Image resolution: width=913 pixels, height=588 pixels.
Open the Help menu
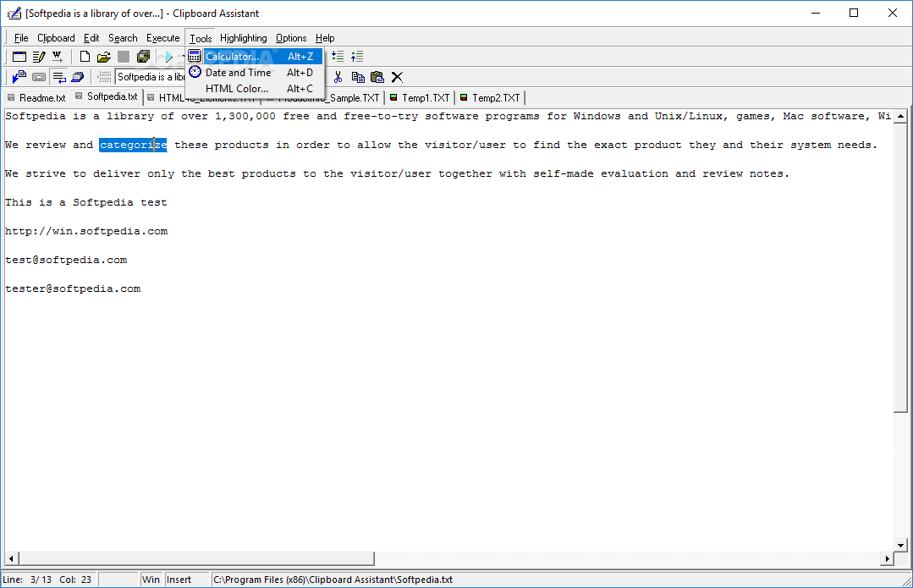pos(325,38)
